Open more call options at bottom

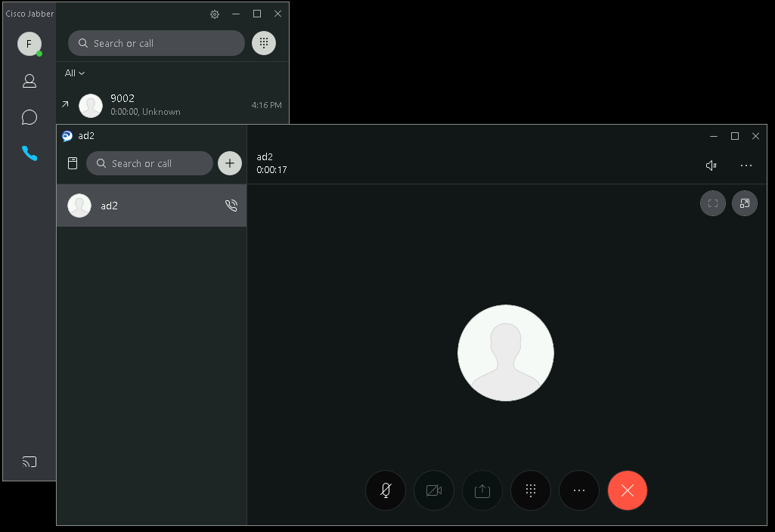point(579,490)
